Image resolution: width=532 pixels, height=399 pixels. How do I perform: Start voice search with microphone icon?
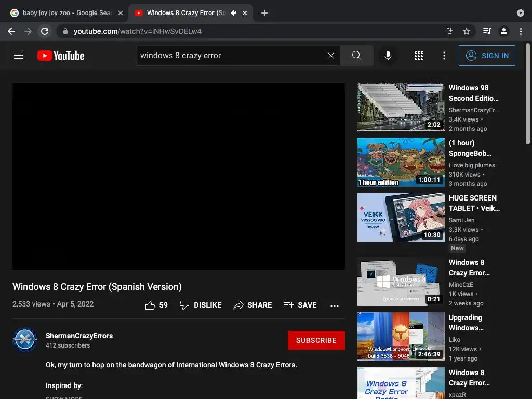[388, 56]
